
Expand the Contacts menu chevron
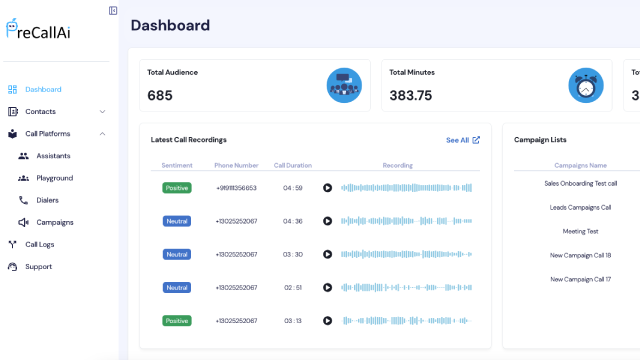102,111
